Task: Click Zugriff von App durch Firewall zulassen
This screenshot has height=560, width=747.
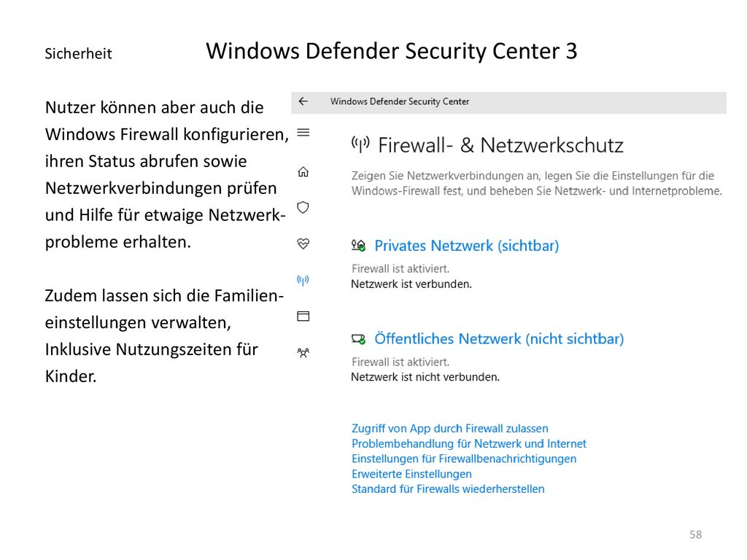Action: coord(449,429)
